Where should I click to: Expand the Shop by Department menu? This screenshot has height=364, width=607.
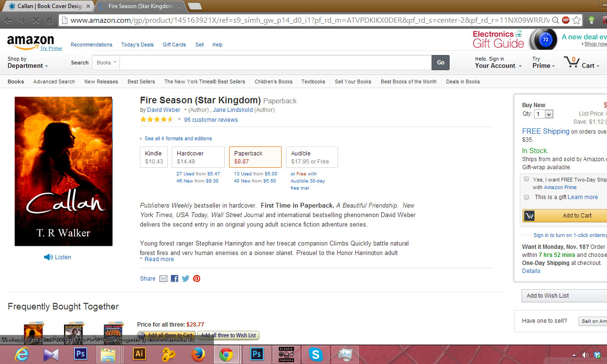coord(28,63)
